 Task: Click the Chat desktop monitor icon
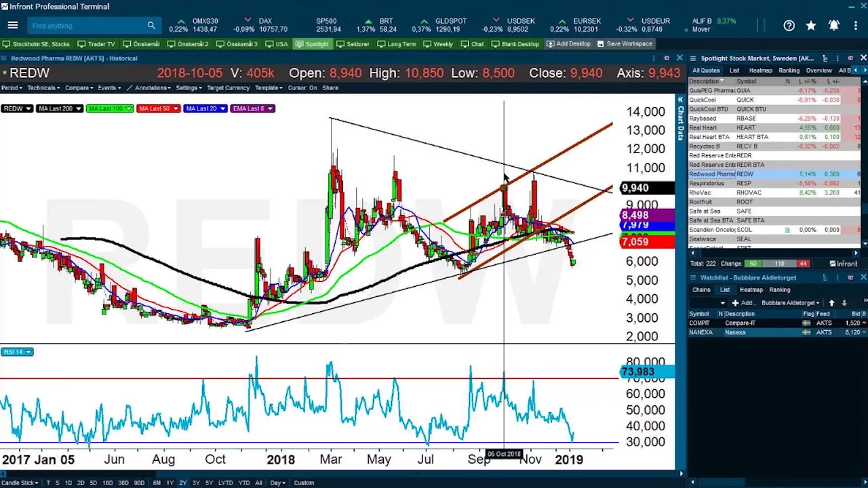coord(465,44)
